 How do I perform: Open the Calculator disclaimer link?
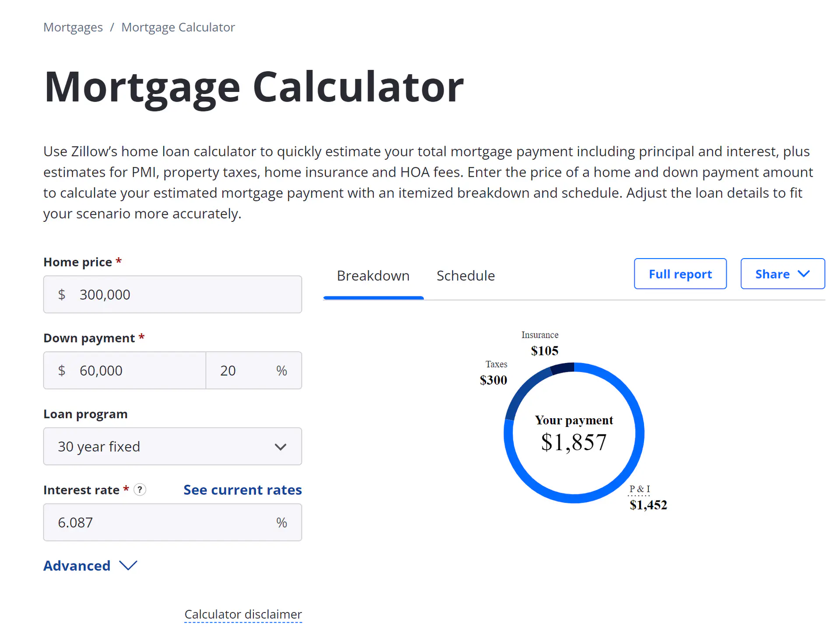click(x=243, y=614)
